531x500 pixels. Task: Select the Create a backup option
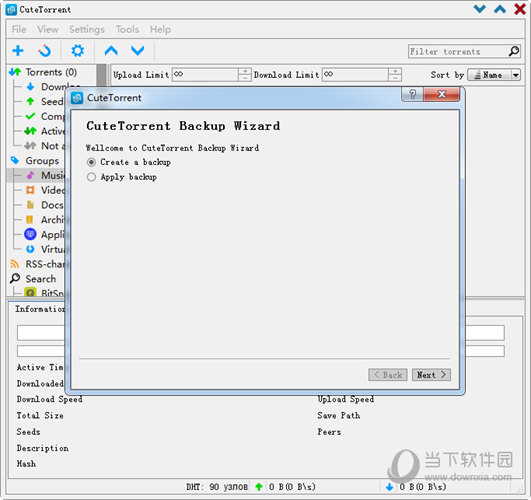(x=129, y=162)
